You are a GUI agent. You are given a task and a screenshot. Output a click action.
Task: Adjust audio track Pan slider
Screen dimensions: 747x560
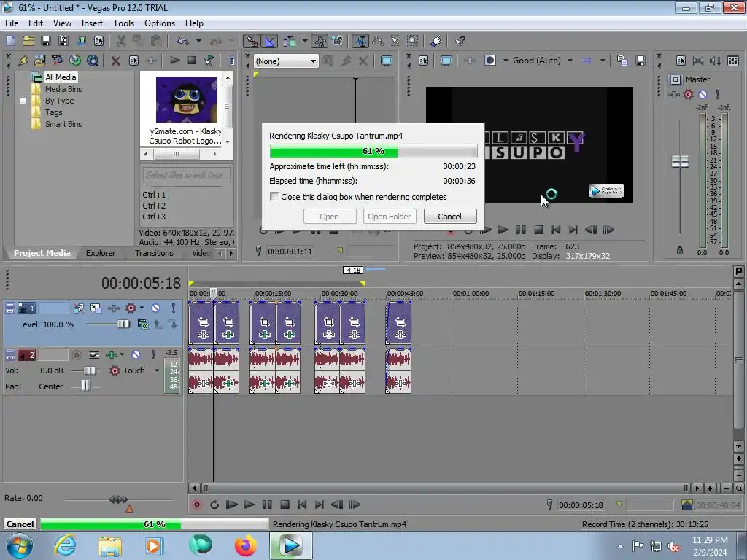click(x=85, y=386)
